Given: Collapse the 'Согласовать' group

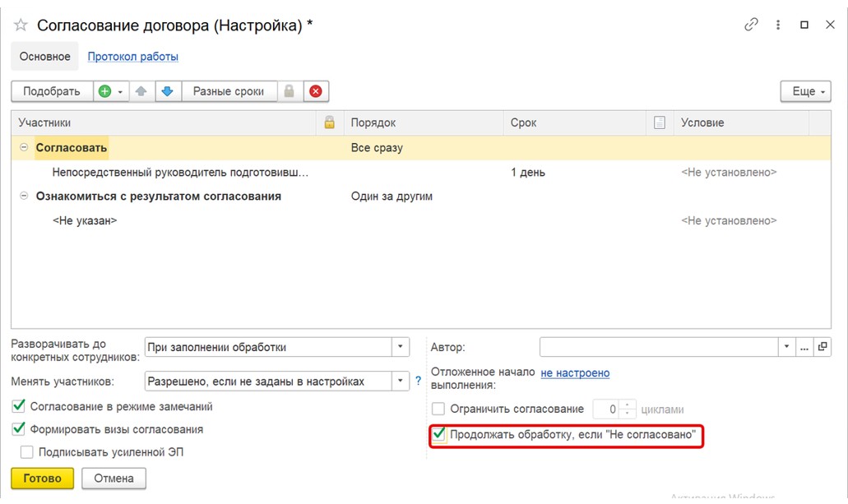Looking at the screenshot, I should tap(24, 148).
